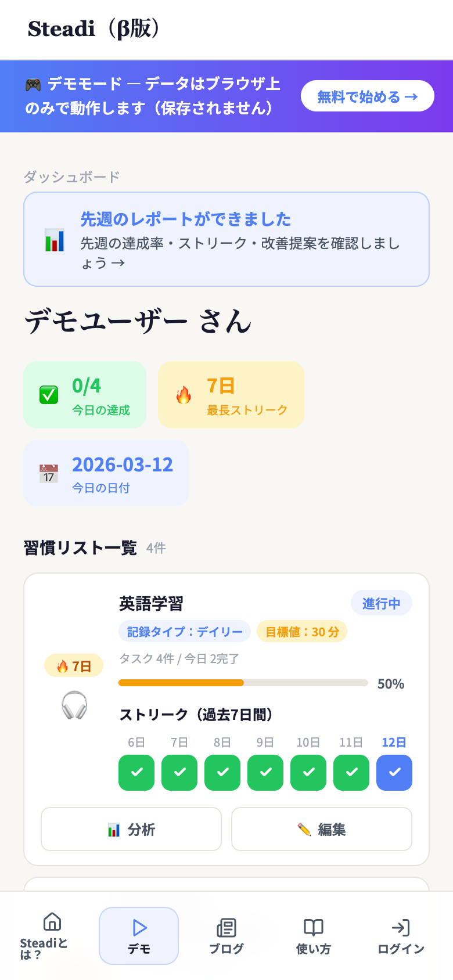Click the 編集 button for 英語学習
This screenshot has height=980, width=453.
(322, 829)
